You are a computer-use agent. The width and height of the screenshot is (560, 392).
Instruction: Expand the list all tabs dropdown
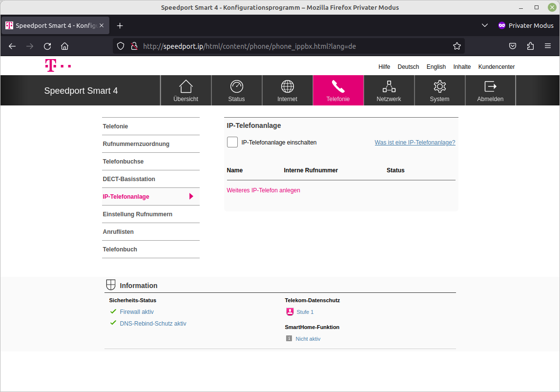[x=485, y=25]
